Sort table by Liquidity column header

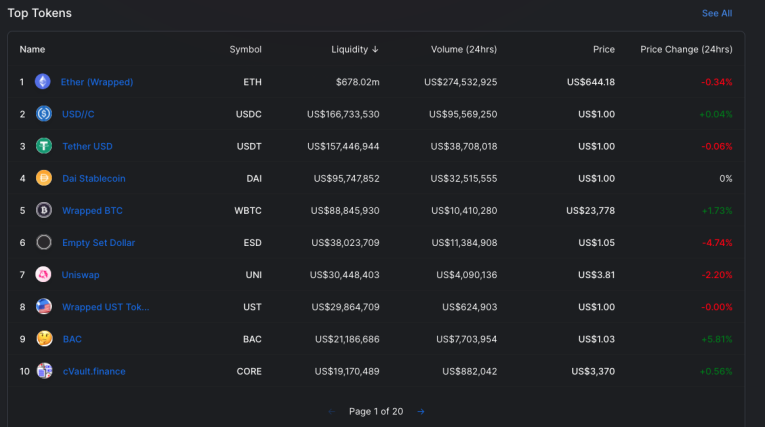click(355, 49)
